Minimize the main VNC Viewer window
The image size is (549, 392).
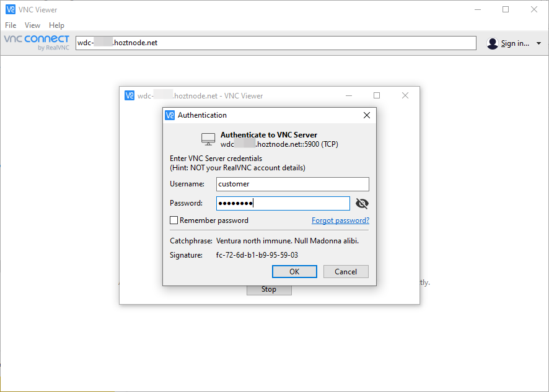coord(478,9)
